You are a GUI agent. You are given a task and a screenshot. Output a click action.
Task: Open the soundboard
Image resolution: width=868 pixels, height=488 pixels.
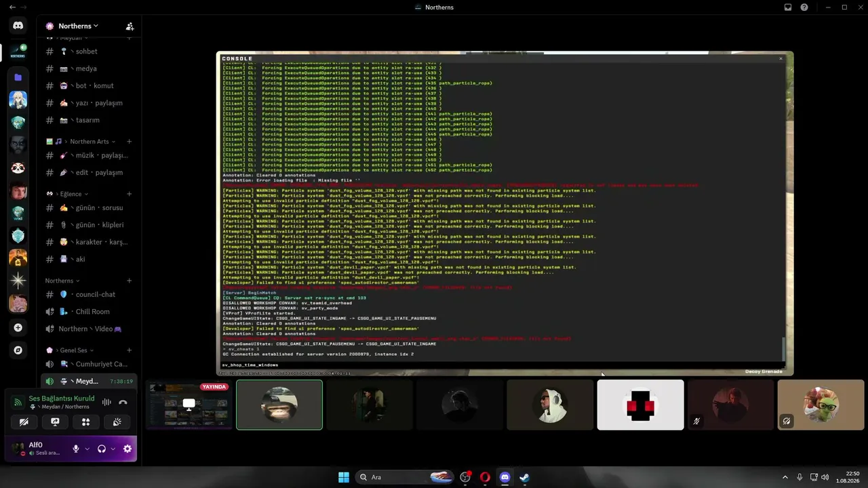117,422
